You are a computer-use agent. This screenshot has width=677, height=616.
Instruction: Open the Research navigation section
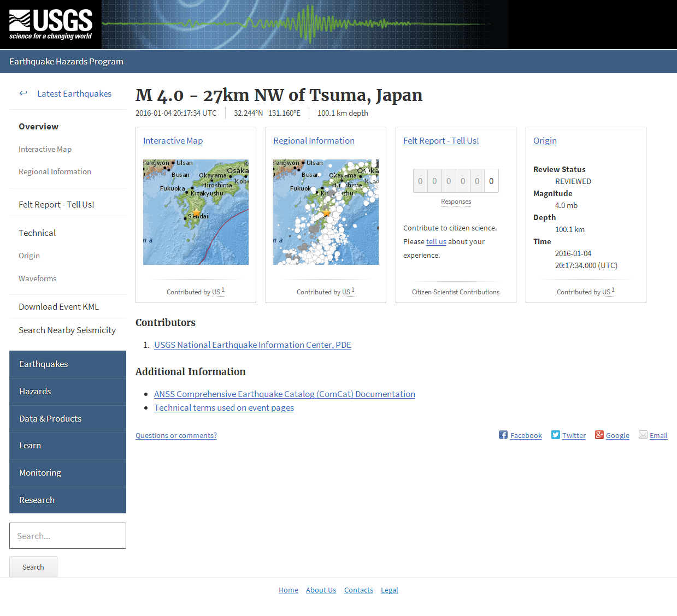[68, 500]
